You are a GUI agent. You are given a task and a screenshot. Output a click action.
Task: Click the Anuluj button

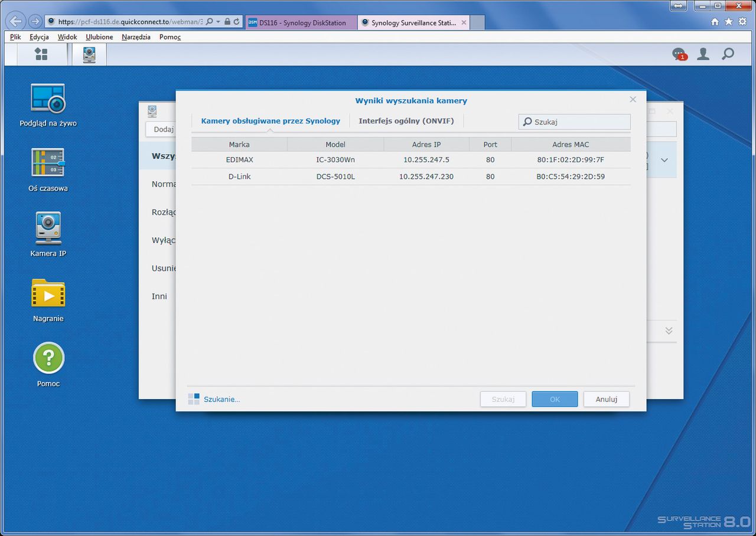click(x=607, y=399)
